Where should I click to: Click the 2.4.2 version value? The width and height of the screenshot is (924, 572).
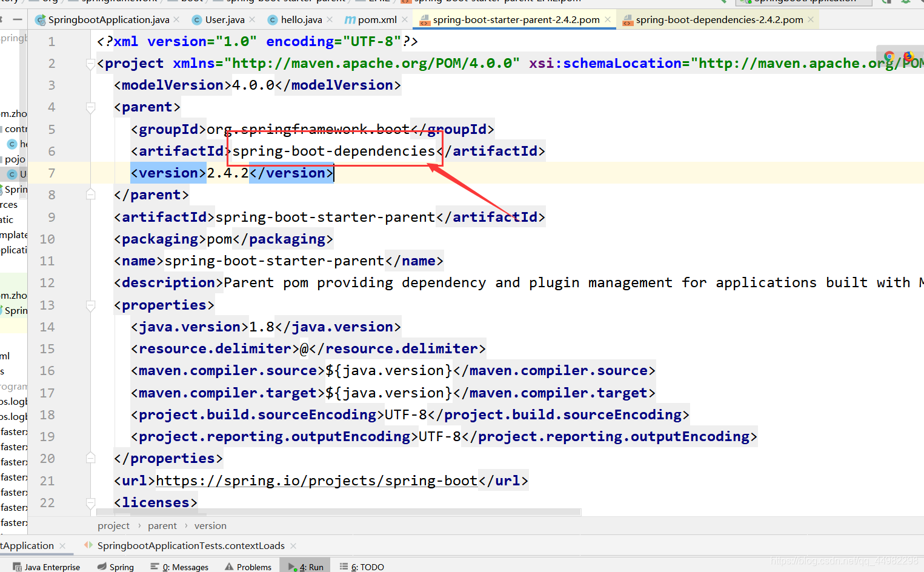coord(228,173)
